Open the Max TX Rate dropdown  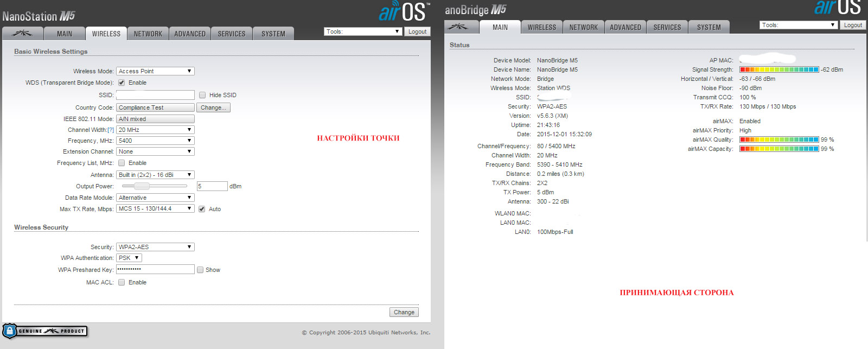(x=155, y=208)
